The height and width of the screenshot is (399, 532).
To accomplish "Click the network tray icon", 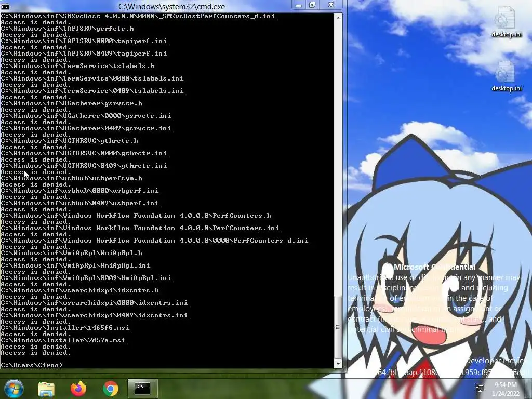I will point(480,389).
